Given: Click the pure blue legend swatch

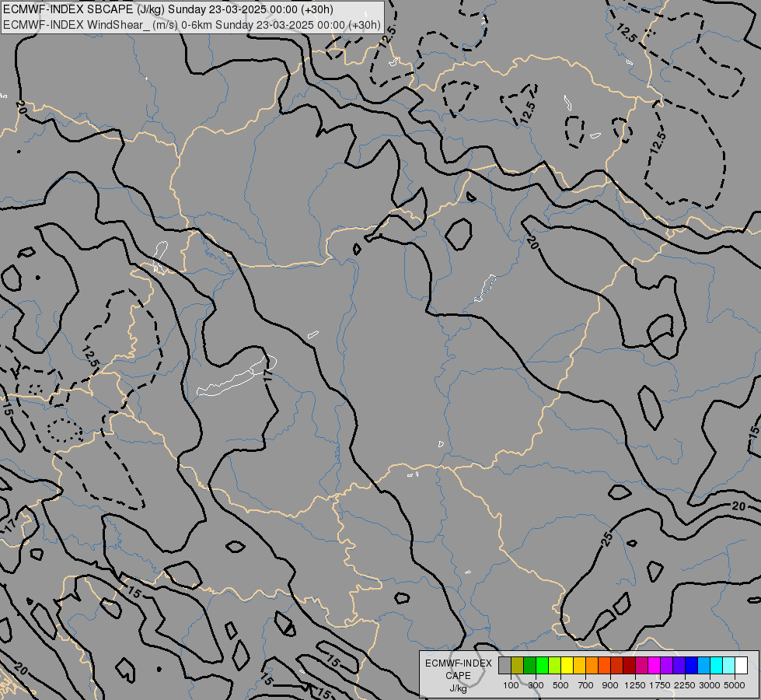Looking at the screenshot, I should (691, 665).
